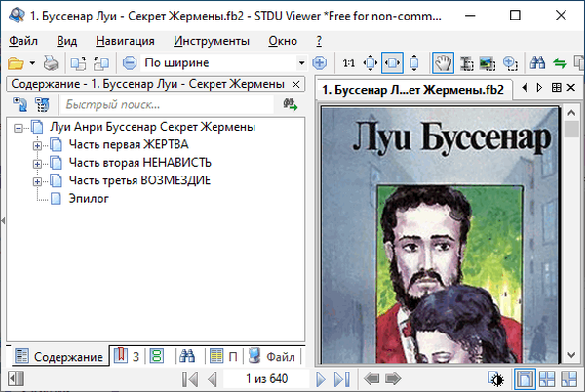Screen dimensions: 585x392
Task: Toggle the facing pages layout button
Action: click(x=546, y=378)
